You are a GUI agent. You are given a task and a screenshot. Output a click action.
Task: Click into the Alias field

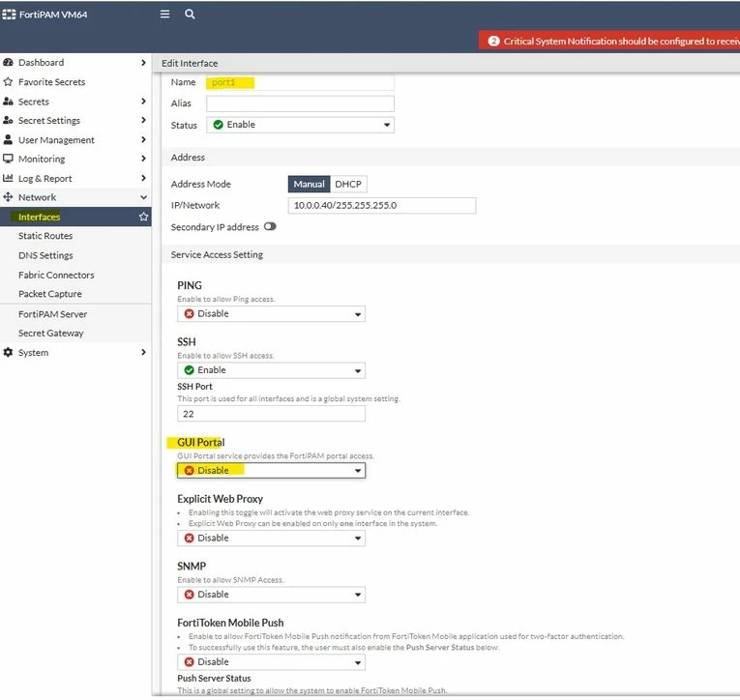[300, 103]
